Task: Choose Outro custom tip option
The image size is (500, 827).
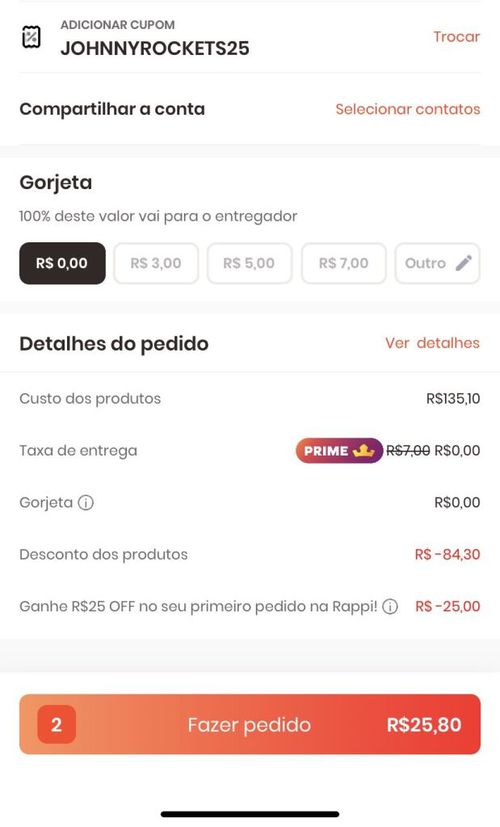Action: point(437,263)
